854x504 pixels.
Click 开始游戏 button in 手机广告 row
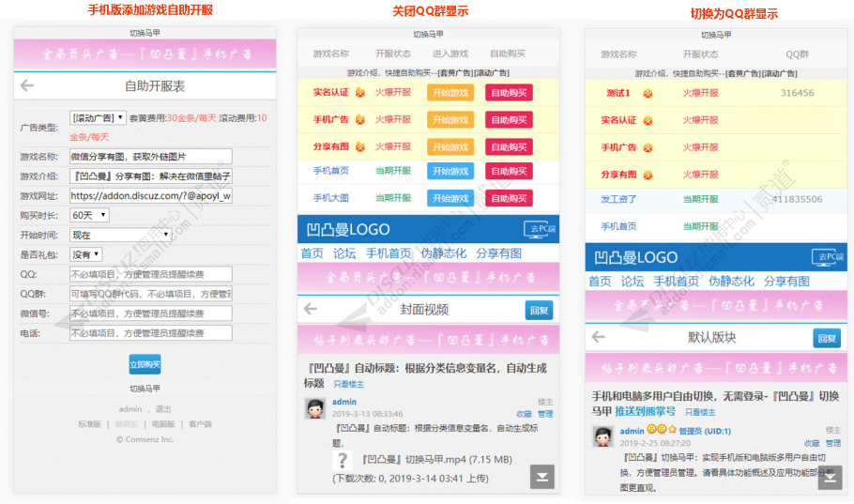pyautogui.click(x=450, y=120)
